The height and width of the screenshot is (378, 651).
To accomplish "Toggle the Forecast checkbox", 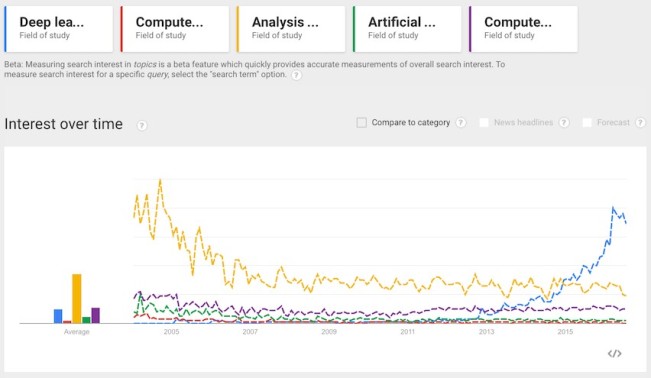I will pyautogui.click(x=587, y=123).
